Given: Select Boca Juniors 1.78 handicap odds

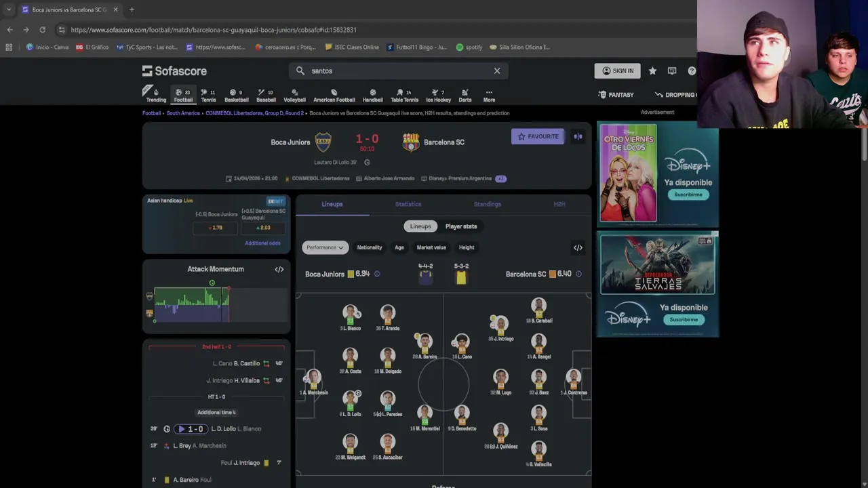Looking at the screenshot, I should click(216, 228).
